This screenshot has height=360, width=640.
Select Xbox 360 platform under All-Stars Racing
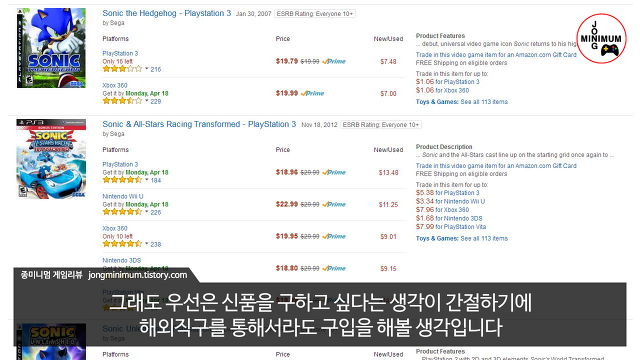click(115, 228)
